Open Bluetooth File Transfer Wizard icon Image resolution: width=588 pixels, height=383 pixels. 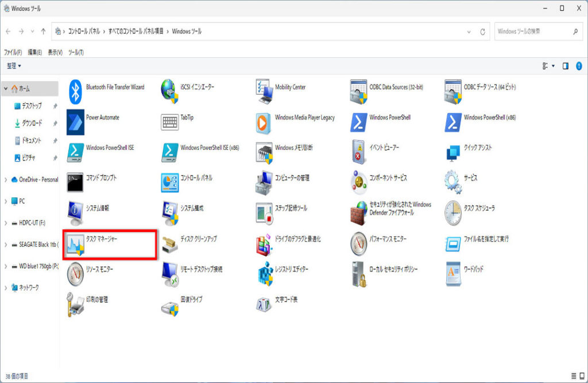point(76,92)
